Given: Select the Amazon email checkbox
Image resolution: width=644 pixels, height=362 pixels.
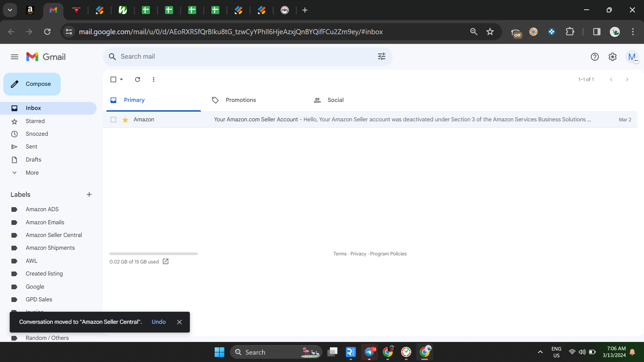Looking at the screenshot, I should (x=113, y=120).
